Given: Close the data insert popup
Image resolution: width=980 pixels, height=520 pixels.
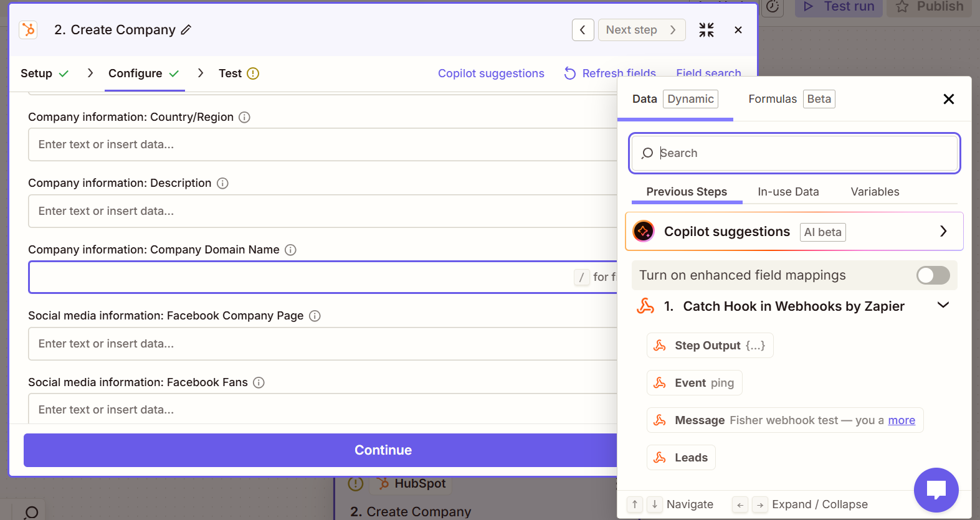Looking at the screenshot, I should 949,99.
